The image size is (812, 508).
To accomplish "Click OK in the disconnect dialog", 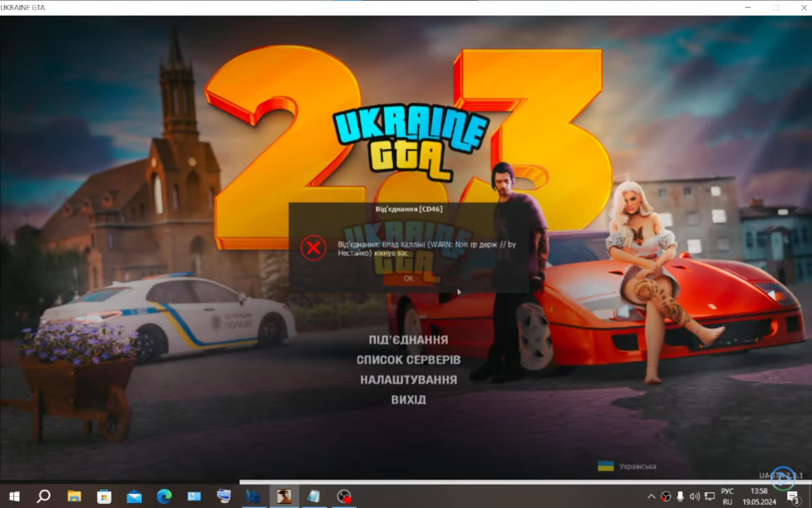I will click(408, 279).
